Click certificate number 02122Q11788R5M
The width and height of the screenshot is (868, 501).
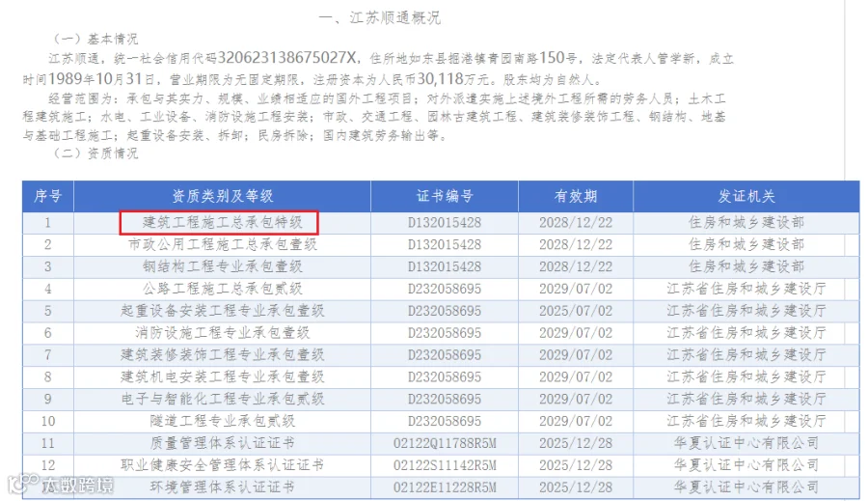click(x=445, y=443)
